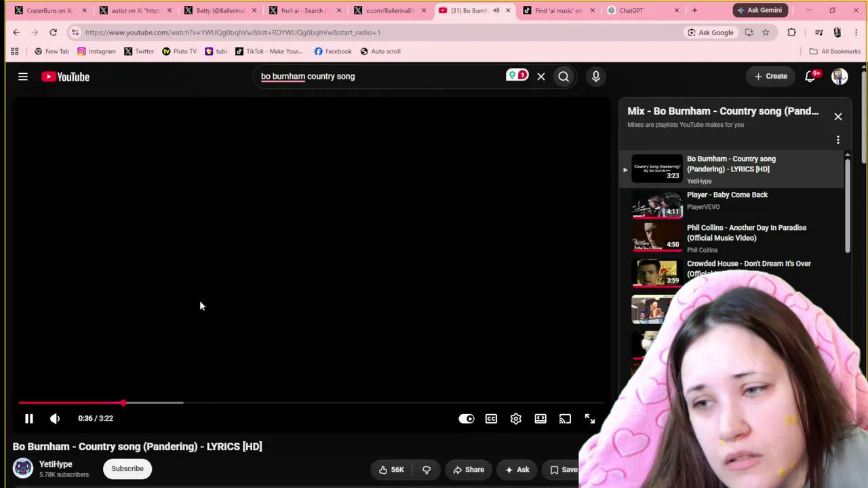Screen dimensions: 868x488
Task: Open the media controls toolbar icon
Action: pos(819,33)
